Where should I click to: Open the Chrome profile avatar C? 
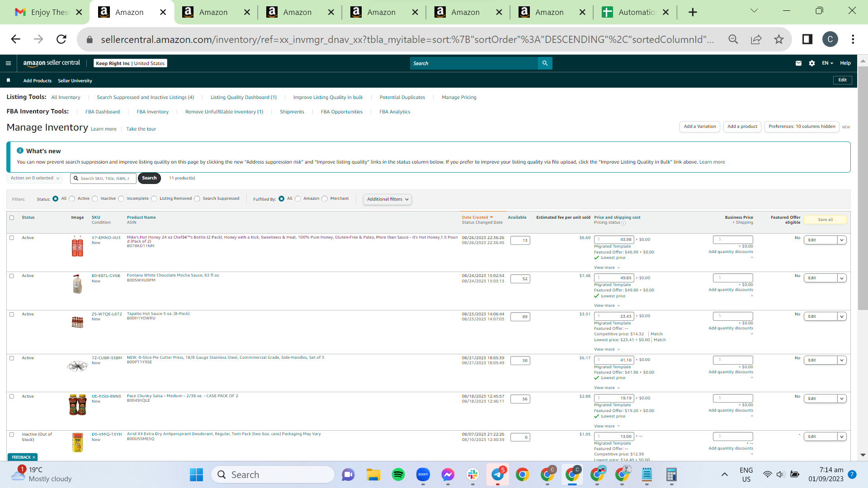830,39
